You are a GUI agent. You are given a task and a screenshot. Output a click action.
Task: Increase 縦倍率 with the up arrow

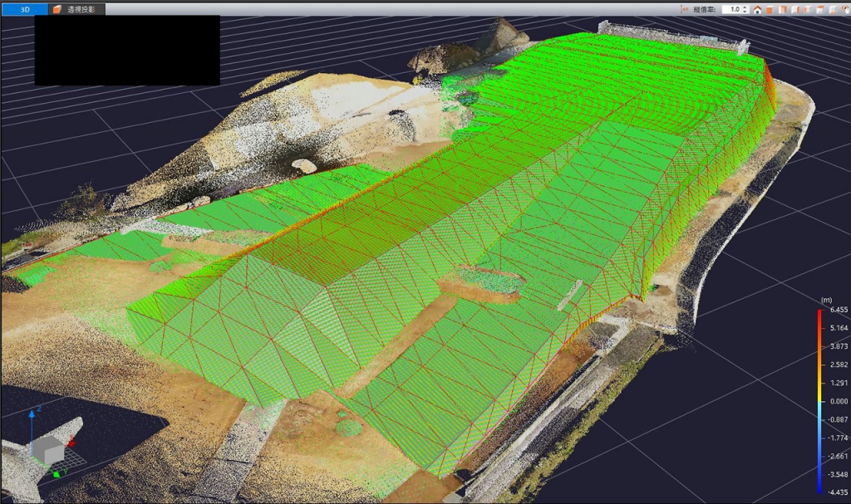745,7
